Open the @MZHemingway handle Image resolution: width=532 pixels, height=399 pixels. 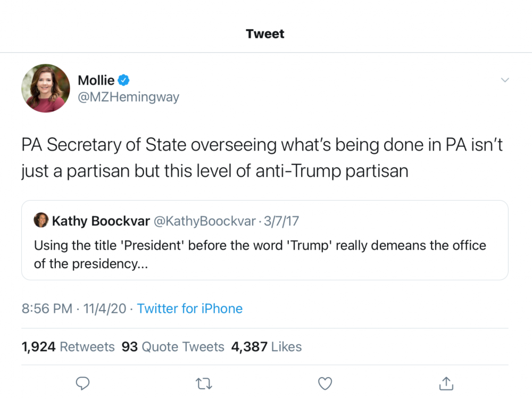(129, 97)
